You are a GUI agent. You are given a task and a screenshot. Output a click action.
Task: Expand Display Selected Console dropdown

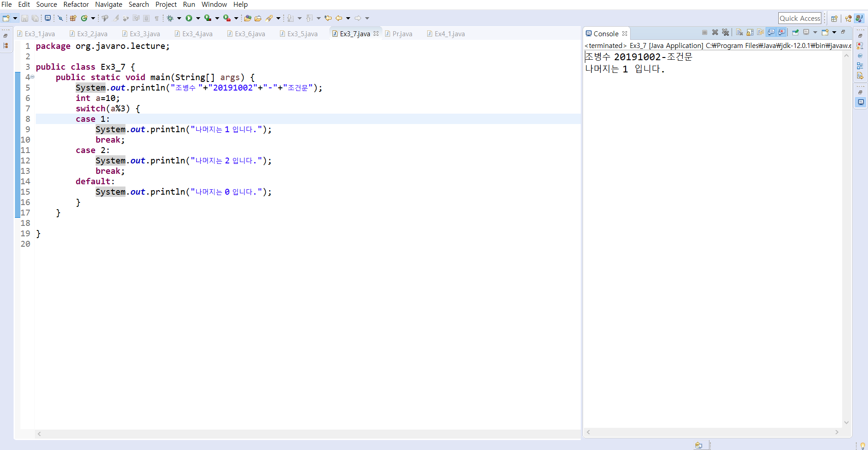tap(815, 32)
